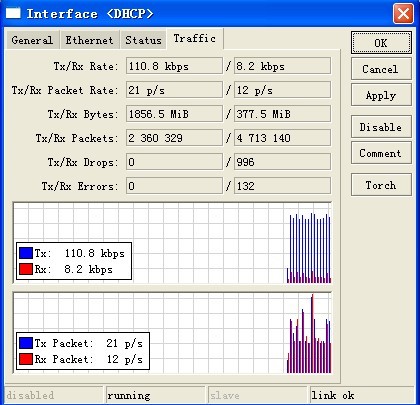This screenshot has height=405, width=420.
Task: Apply the interface settings
Action: coord(381,95)
